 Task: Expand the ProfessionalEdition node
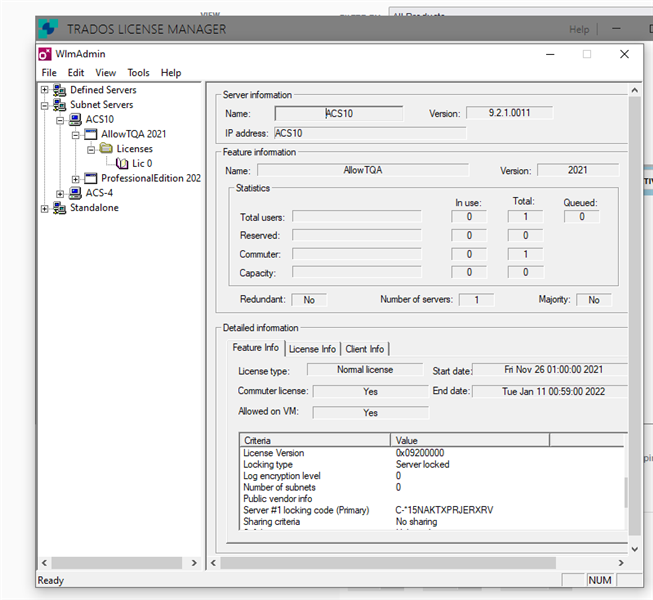pyautogui.click(x=75, y=179)
